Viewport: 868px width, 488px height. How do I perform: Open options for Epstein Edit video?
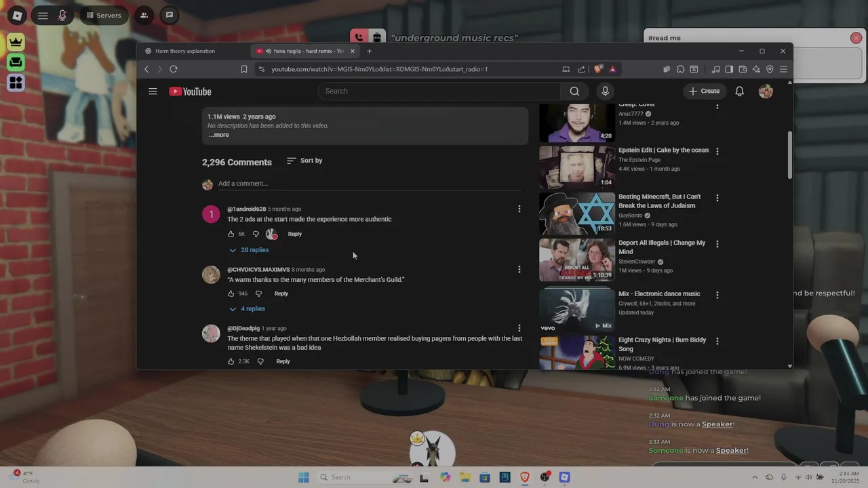point(717,151)
